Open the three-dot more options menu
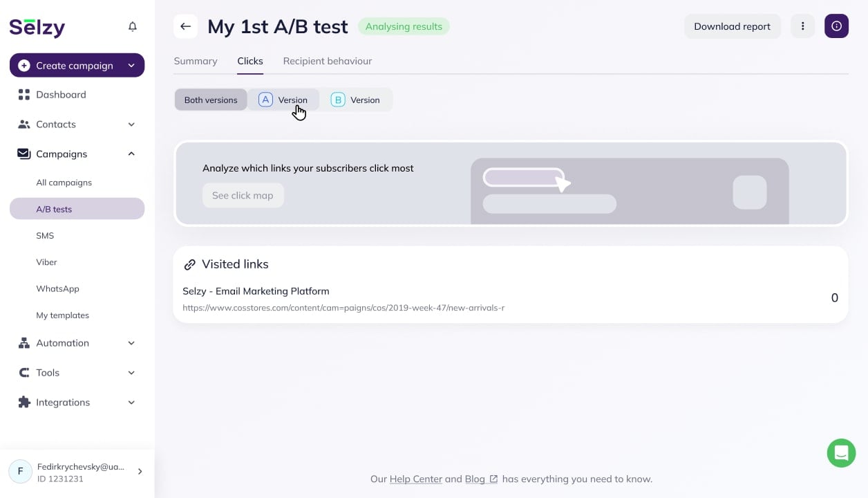Screen dimensions: 868x498 (802, 26)
